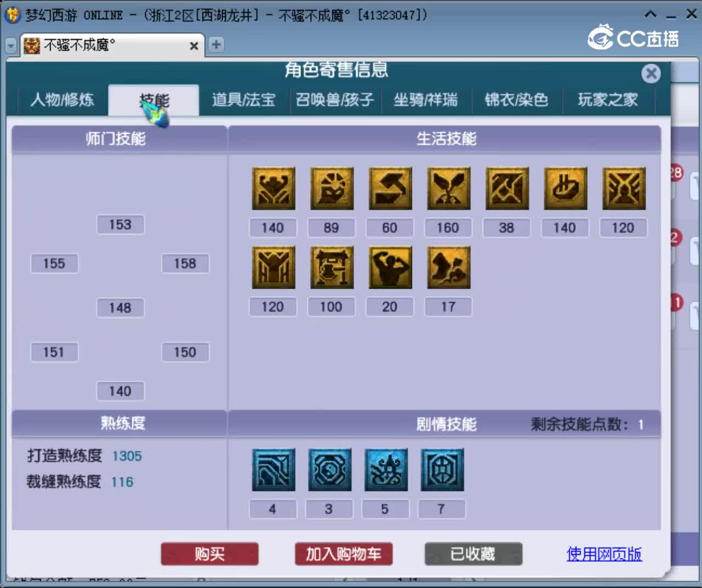The width and height of the screenshot is (702, 588).
Task: Click the 裁缝熟练度 value 116
Action: pyautogui.click(x=122, y=482)
